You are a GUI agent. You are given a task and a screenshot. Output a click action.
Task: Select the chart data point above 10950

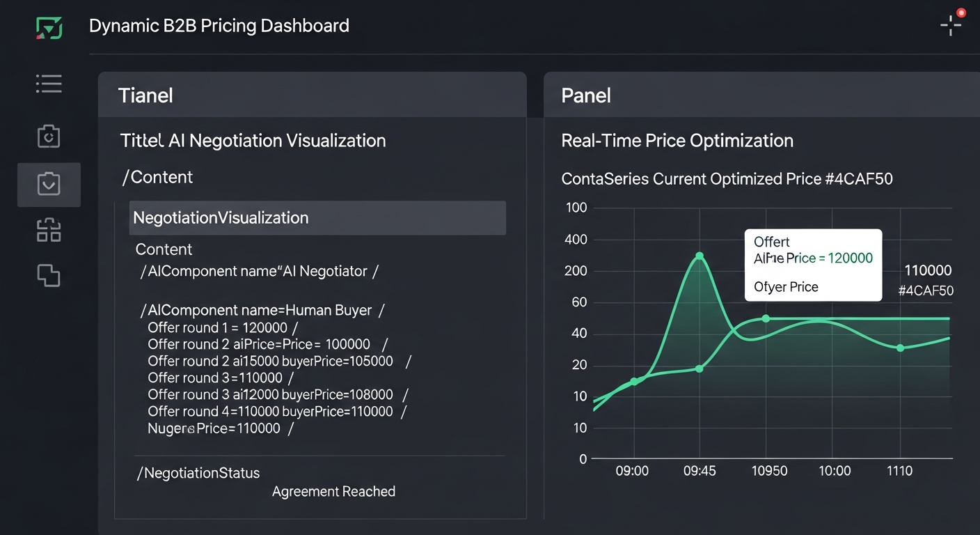point(766,318)
